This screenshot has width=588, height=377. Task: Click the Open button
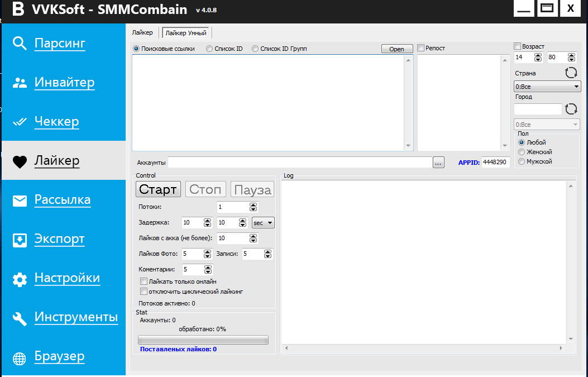point(397,49)
